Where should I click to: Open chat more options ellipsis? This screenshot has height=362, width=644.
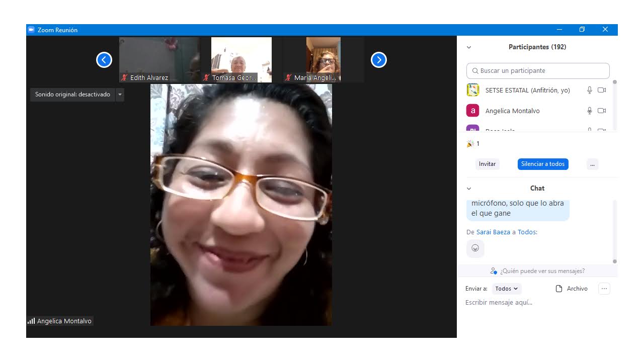pyautogui.click(x=604, y=289)
